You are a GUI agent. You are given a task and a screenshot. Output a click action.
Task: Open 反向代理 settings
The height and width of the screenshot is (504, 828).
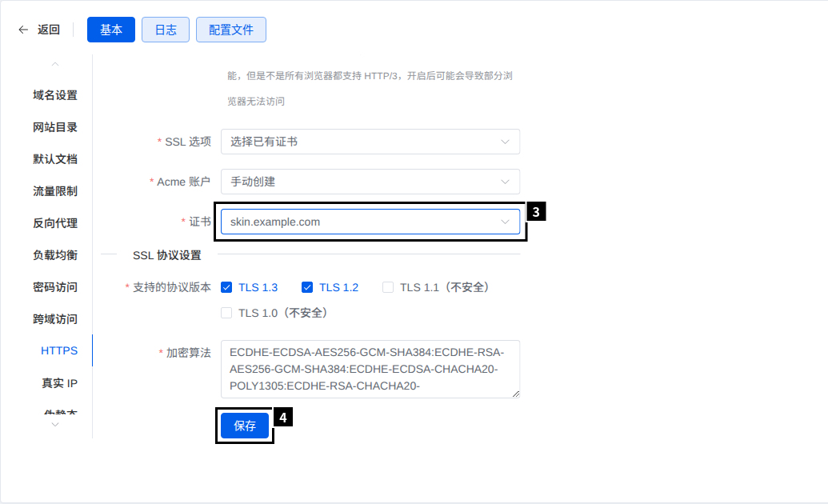tap(55, 223)
